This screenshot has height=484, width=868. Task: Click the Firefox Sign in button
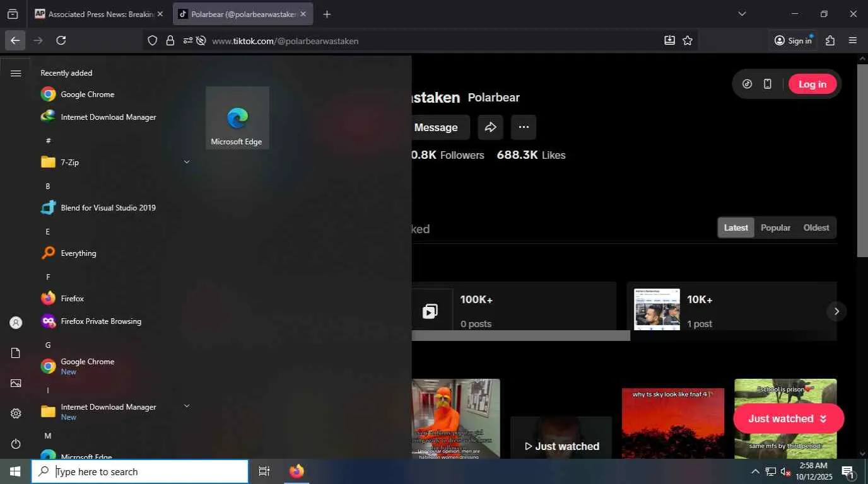coord(793,40)
